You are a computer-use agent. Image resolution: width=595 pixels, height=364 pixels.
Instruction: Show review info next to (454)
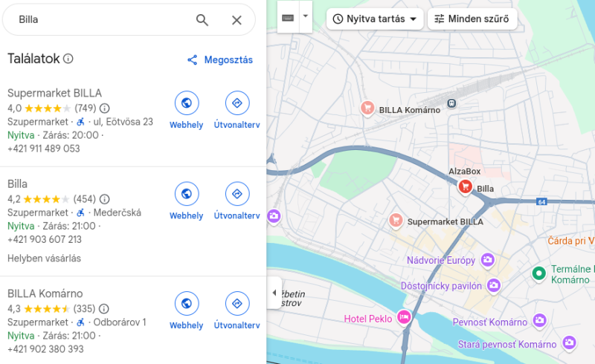(x=104, y=199)
